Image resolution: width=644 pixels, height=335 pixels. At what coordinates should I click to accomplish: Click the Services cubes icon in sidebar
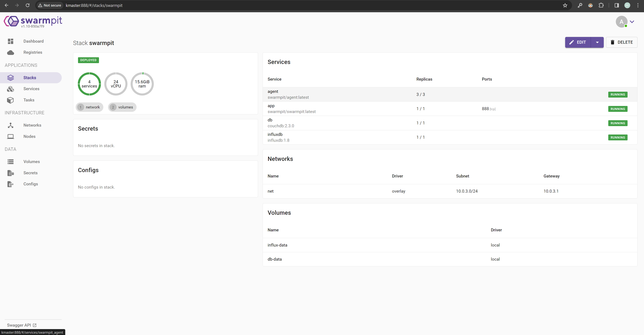click(x=11, y=89)
